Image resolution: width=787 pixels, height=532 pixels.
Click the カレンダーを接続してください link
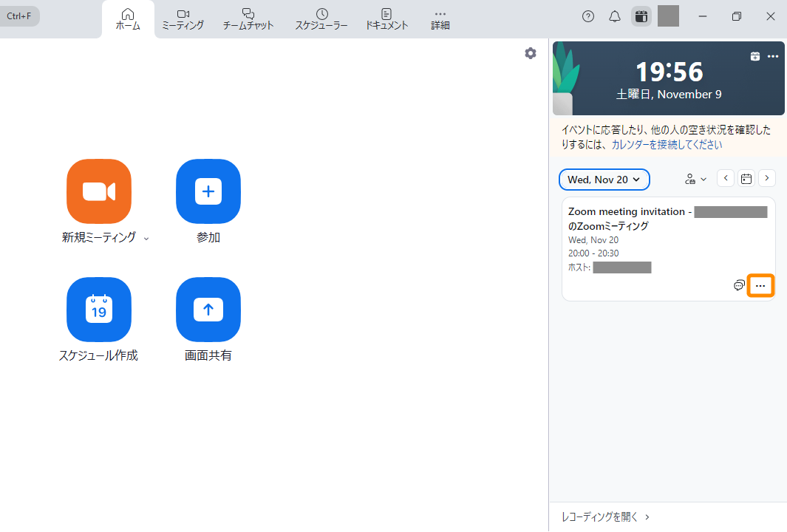[667, 145]
